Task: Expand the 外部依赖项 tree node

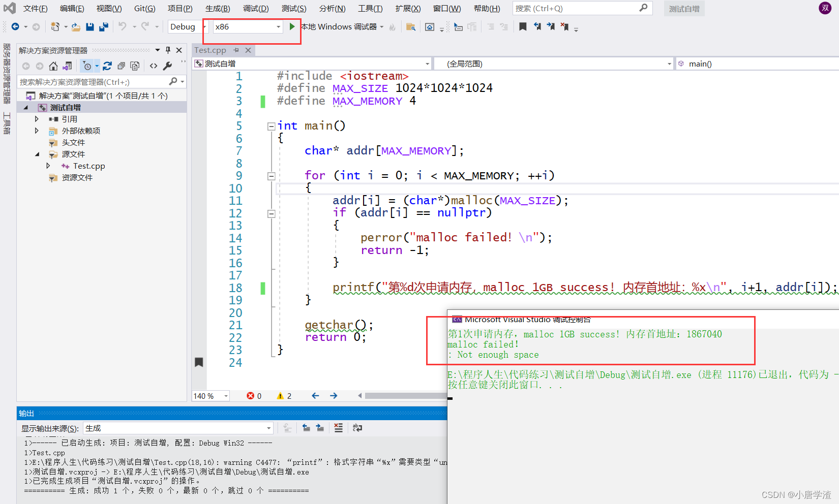Action: tap(36, 131)
